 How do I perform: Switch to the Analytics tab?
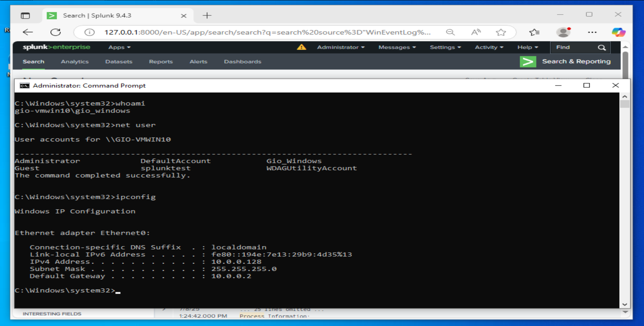point(75,62)
